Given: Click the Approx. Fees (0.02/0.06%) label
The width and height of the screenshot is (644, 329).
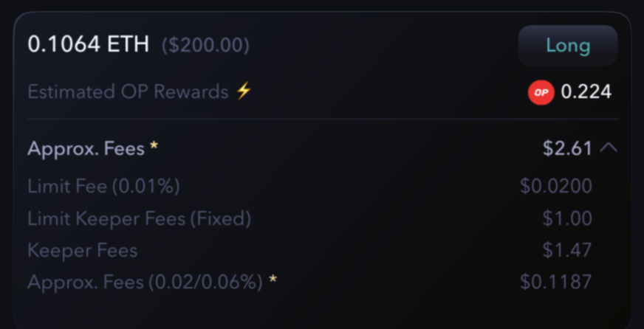Looking at the screenshot, I should pos(145,282).
